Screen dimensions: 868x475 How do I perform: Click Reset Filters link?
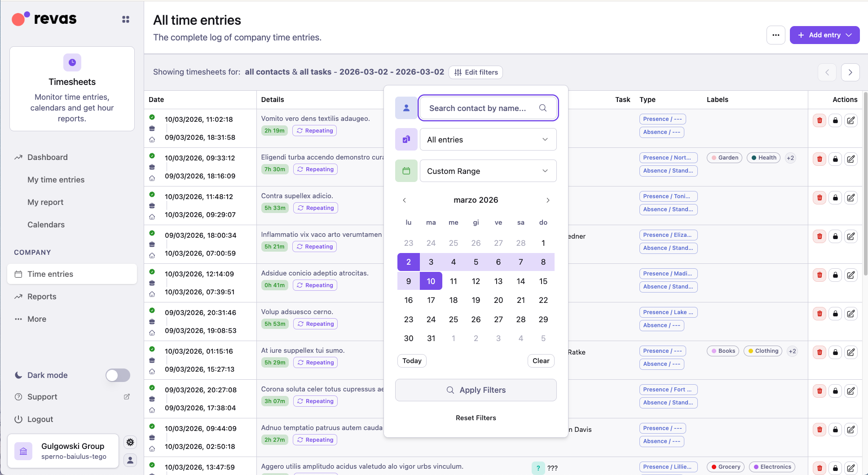tap(476, 418)
